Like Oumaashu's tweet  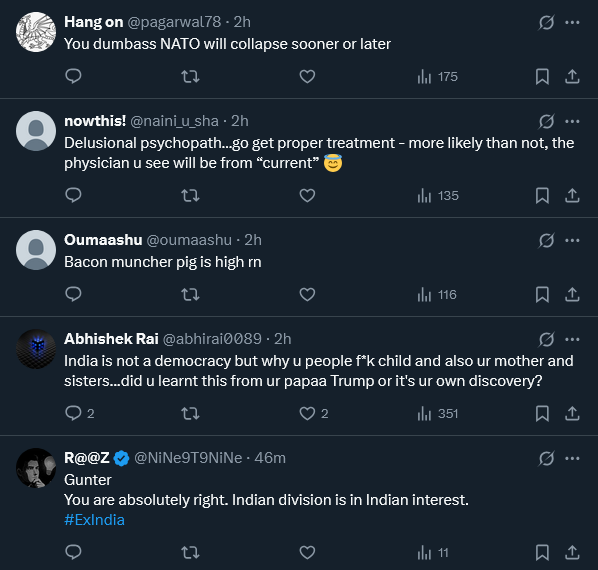307,294
